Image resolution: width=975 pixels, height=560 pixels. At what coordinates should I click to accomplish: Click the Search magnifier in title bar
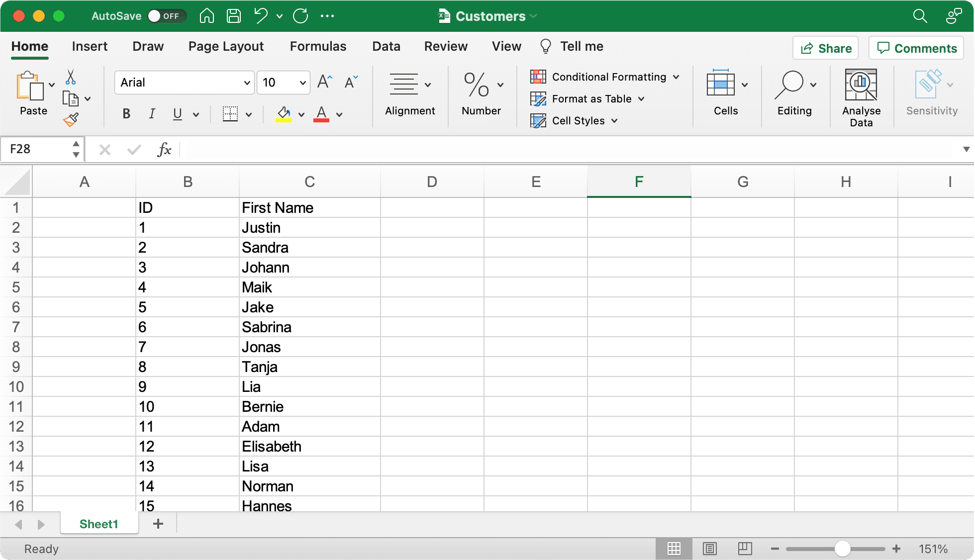920,16
